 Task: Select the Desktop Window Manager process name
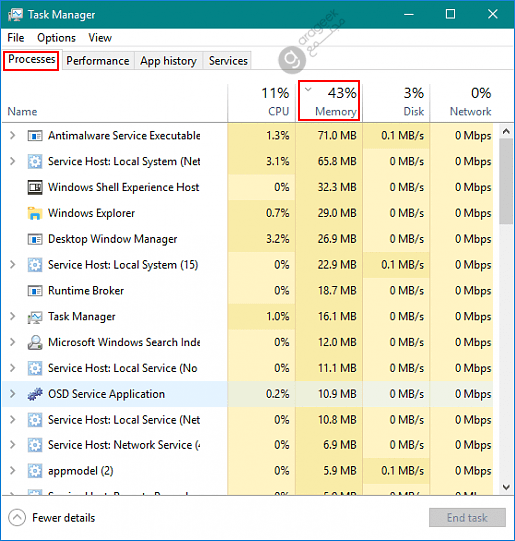click(112, 239)
